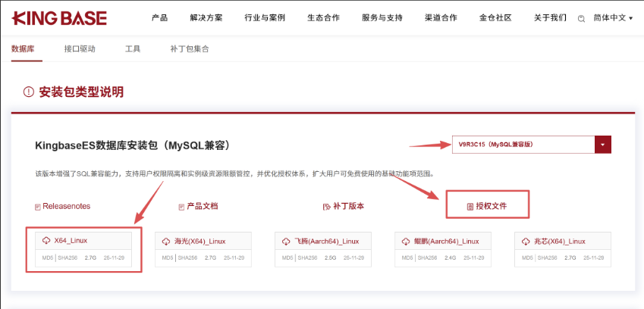Click the 飞腾(Aarch64)_Linux cloud download icon

[286, 241]
